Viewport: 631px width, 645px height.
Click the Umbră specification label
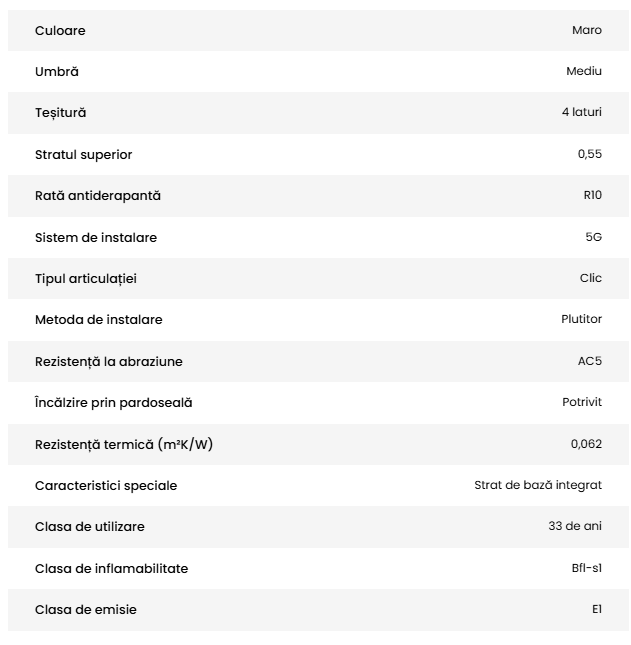[x=57, y=72]
